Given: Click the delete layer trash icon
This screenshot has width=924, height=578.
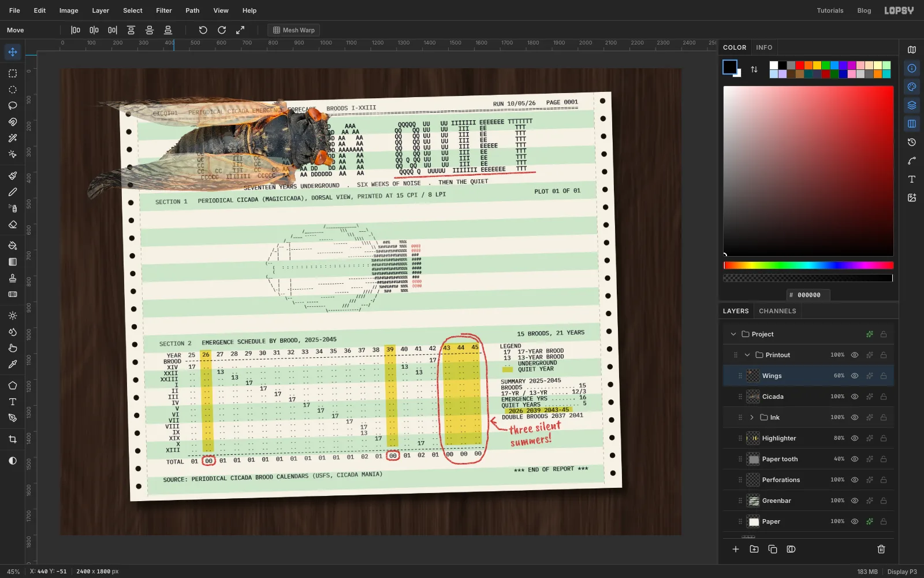Looking at the screenshot, I should [881, 549].
